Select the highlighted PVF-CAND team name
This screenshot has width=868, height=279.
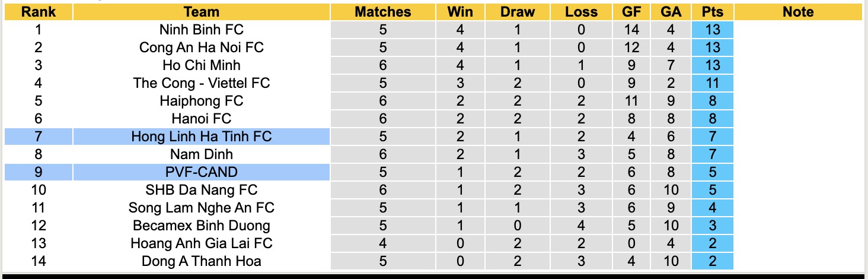[x=202, y=172]
